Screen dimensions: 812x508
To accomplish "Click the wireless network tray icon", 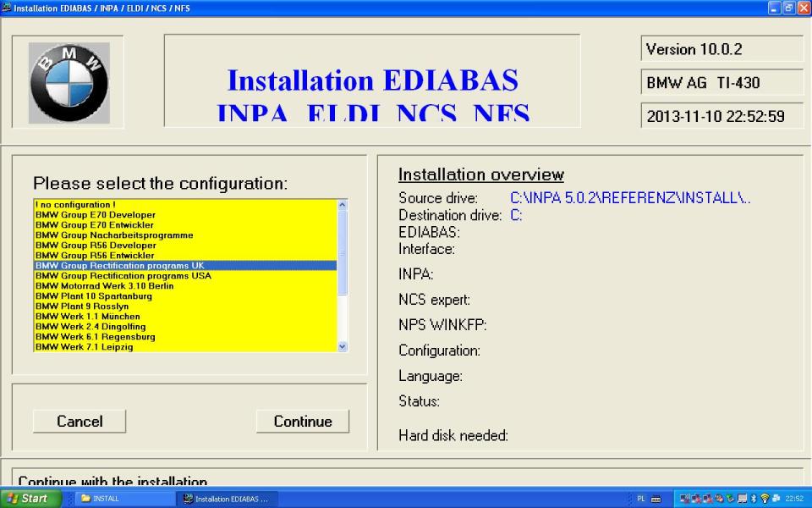I will pyautogui.click(x=765, y=499).
